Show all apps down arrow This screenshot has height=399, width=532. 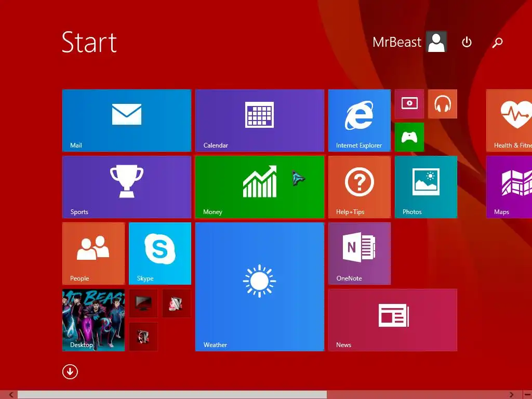pos(70,371)
